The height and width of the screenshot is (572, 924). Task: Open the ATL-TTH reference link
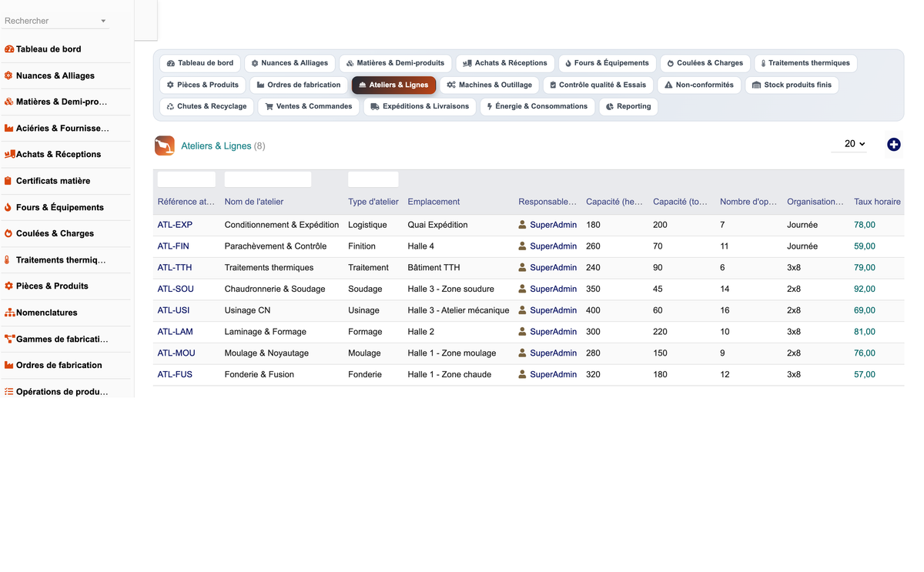point(175,268)
